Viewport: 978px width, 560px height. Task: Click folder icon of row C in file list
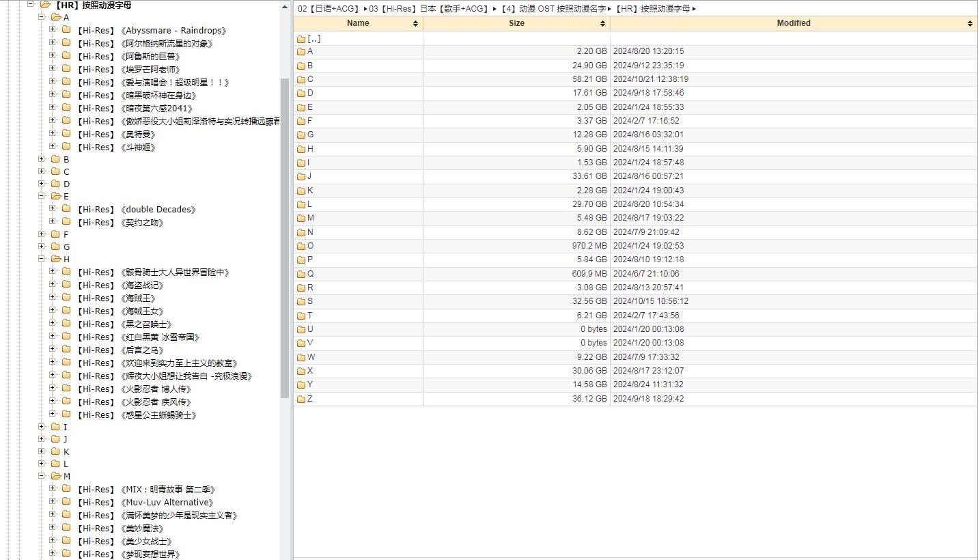[x=301, y=79]
